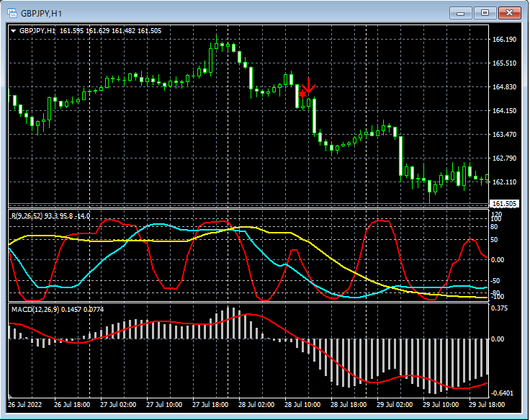This screenshot has height=420, width=530.
Task: Click the 50 level on the oscillator scale
Action: pos(494,240)
